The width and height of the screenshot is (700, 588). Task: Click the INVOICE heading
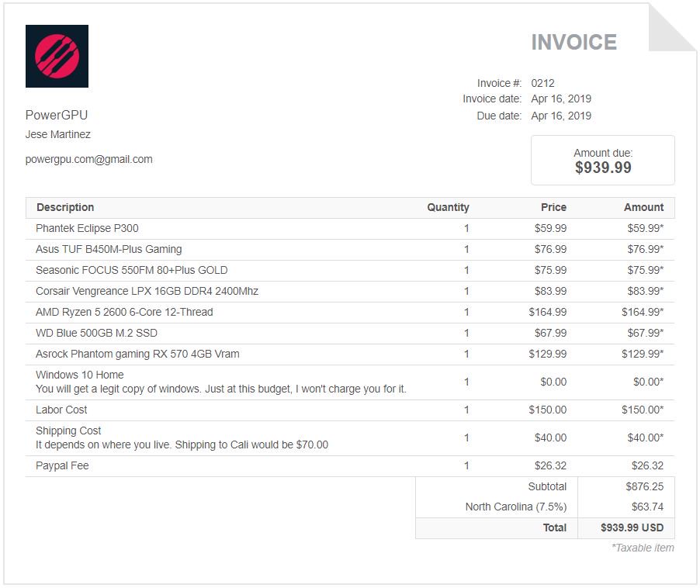click(574, 43)
